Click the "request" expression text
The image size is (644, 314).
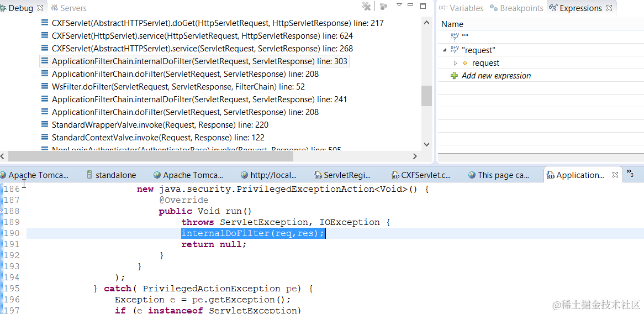(x=478, y=50)
